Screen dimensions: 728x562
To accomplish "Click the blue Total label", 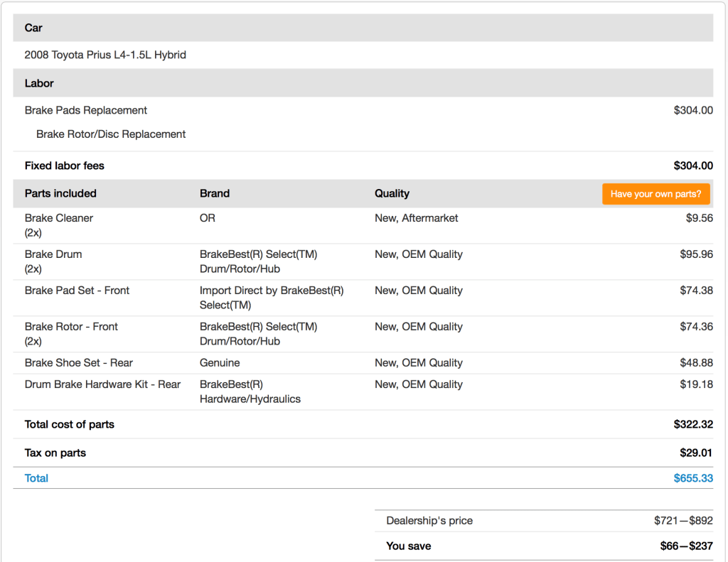I will 36,478.
